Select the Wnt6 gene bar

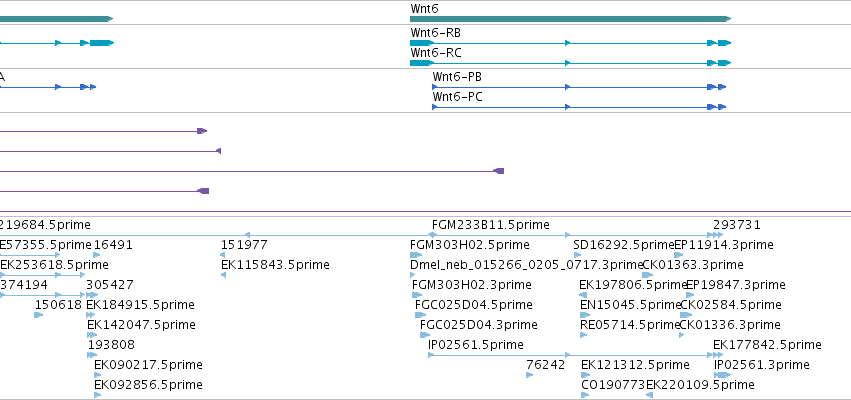[570, 19]
